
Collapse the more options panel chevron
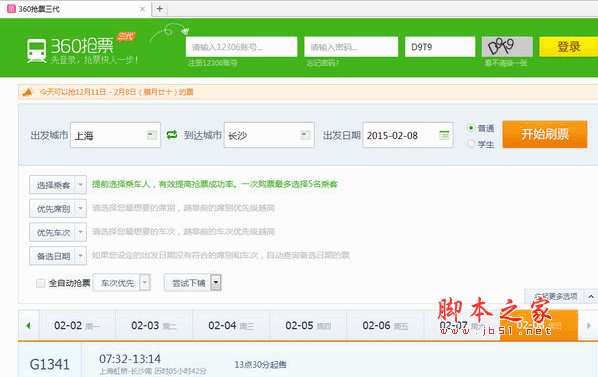coord(591,296)
